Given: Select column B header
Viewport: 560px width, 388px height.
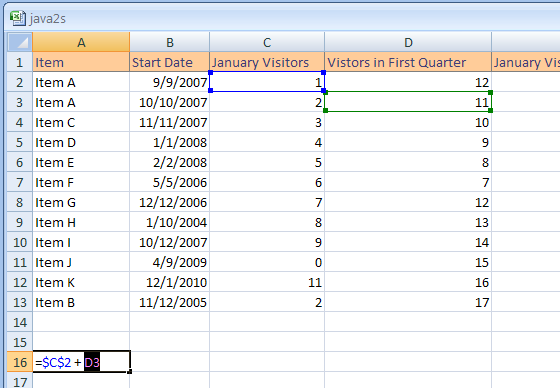Looking at the screenshot, I should click(170, 42).
